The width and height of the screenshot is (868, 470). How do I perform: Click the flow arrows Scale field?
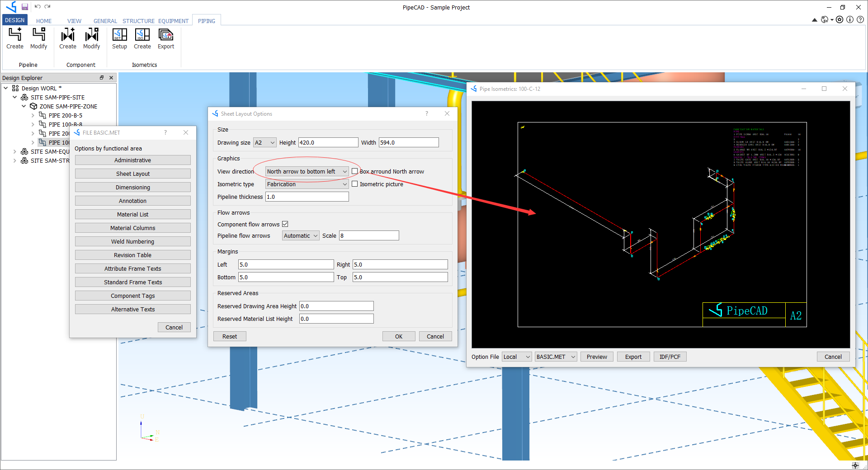click(369, 236)
